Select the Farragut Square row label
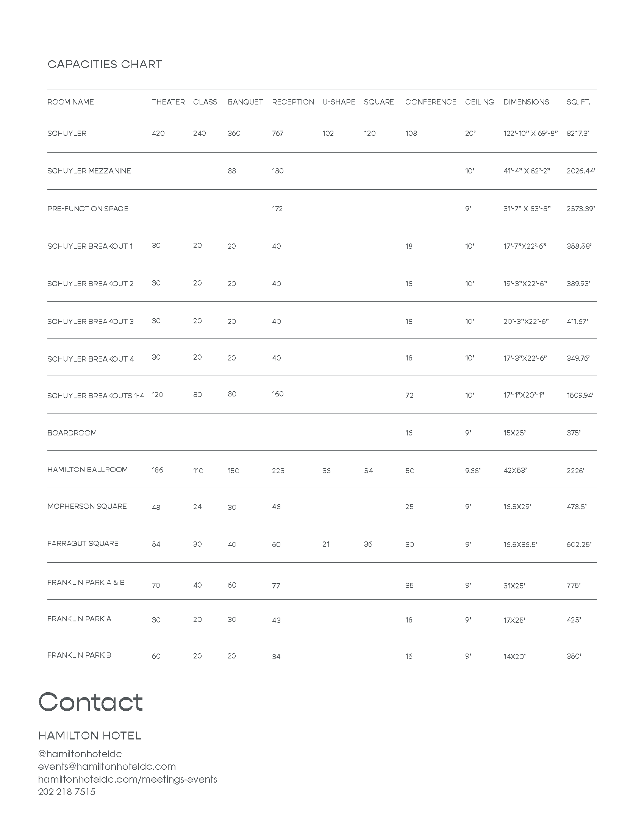Viewport: 644px width, 833px height. pos(83,543)
